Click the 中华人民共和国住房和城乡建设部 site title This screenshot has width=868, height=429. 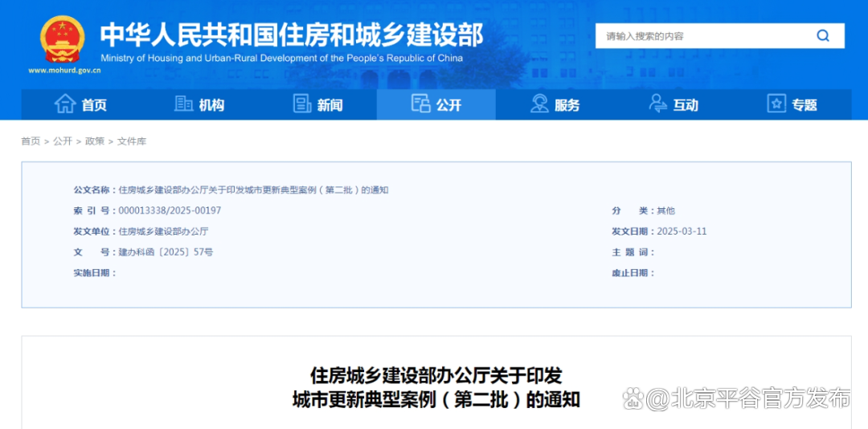(x=292, y=35)
